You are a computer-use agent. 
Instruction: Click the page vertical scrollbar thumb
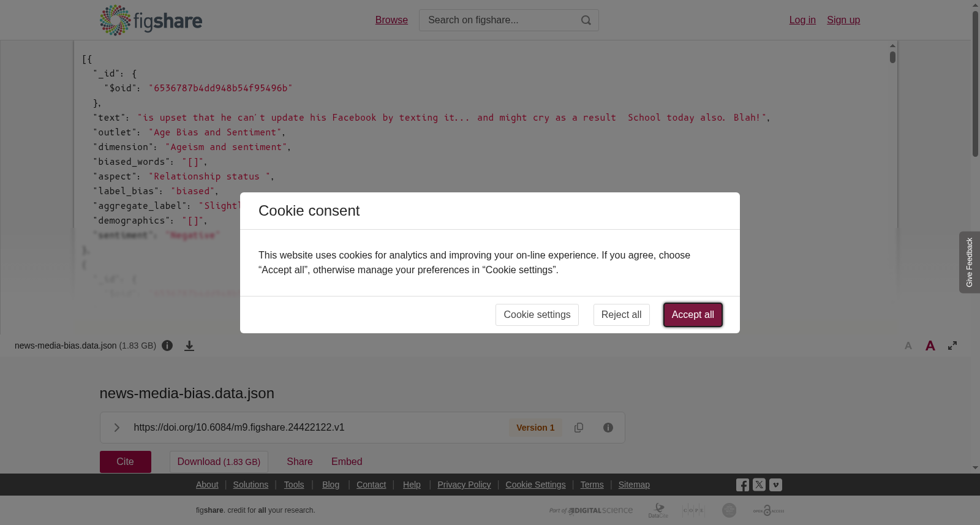tap(975, 83)
